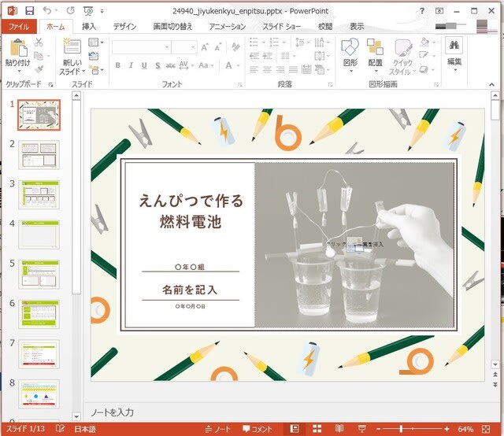Toggle text Shadow formatting
Screen dimensions: 504x436
[157, 65]
